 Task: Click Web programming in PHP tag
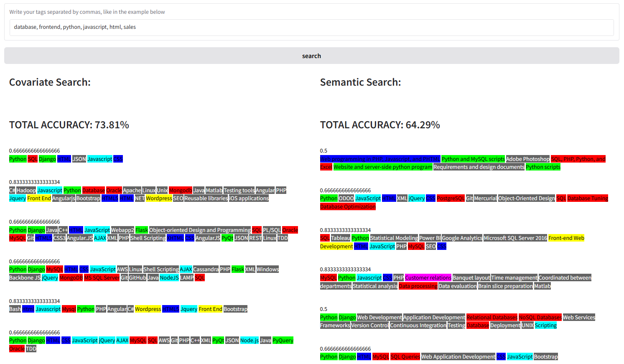click(380, 159)
